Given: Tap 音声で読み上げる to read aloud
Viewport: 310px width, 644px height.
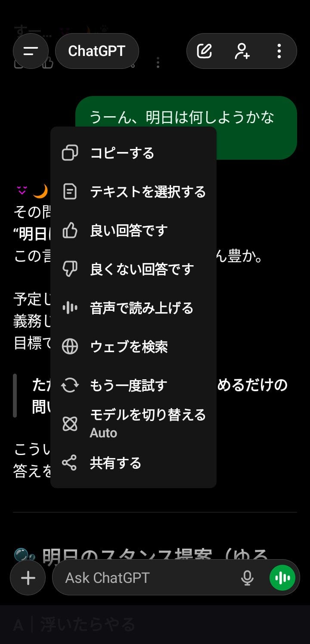Looking at the screenshot, I should (141, 308).
